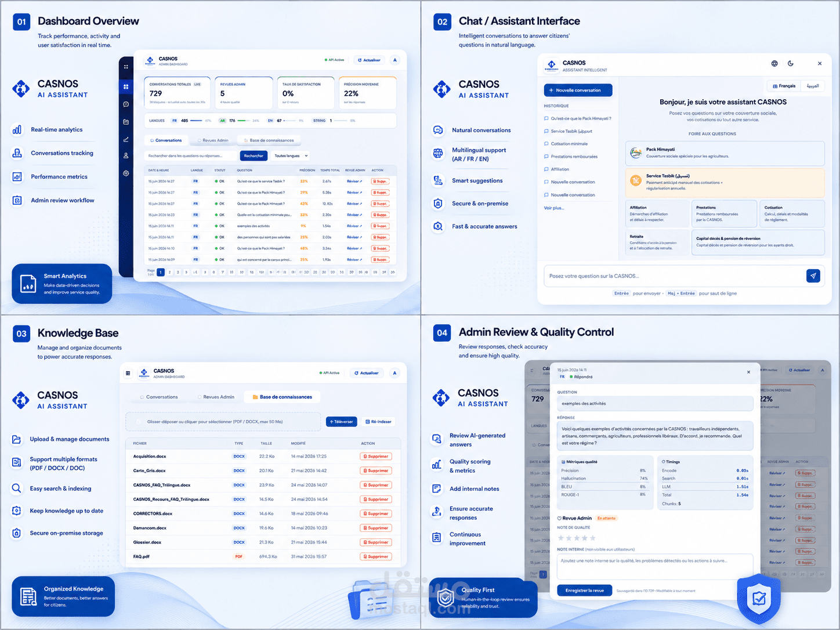Select Base de connaissances tab in Knowledge Base panel
This screenshot has height=630, width=840.
[x=283, y=397]
